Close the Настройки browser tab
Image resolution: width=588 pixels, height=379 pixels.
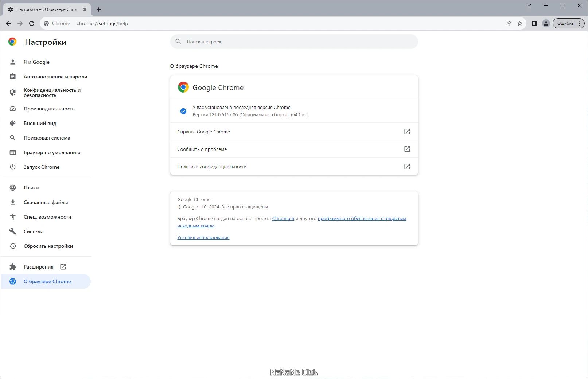point(85,9)
